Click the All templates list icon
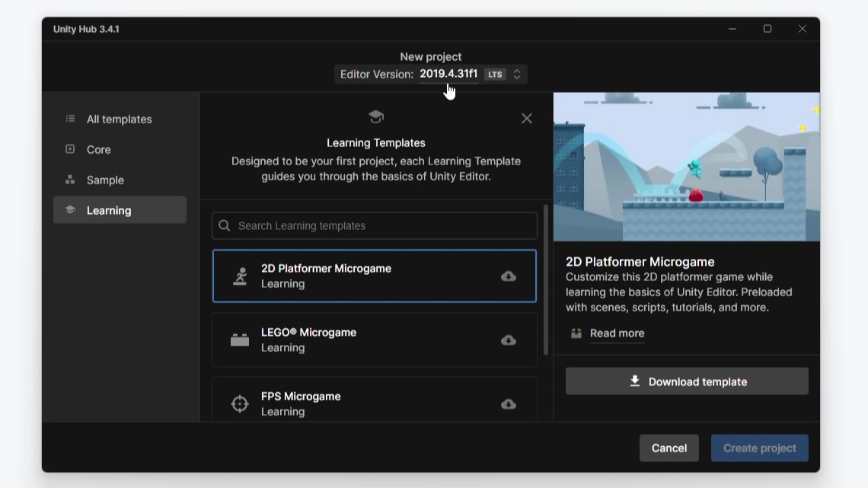 70,119
